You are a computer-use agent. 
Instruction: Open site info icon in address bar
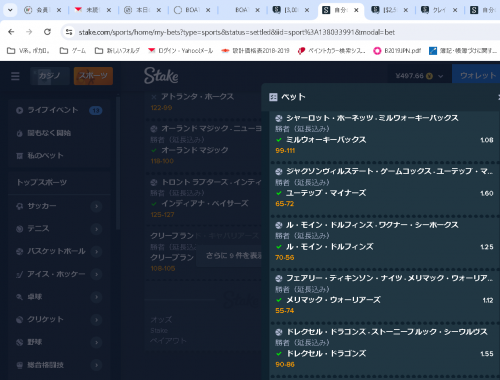(x=69, y=32)
